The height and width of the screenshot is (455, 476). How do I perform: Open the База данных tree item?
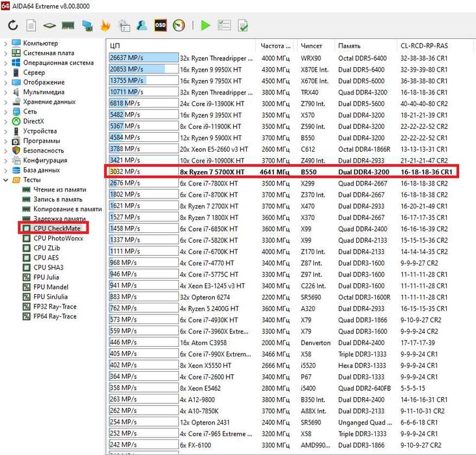[41, 170]
